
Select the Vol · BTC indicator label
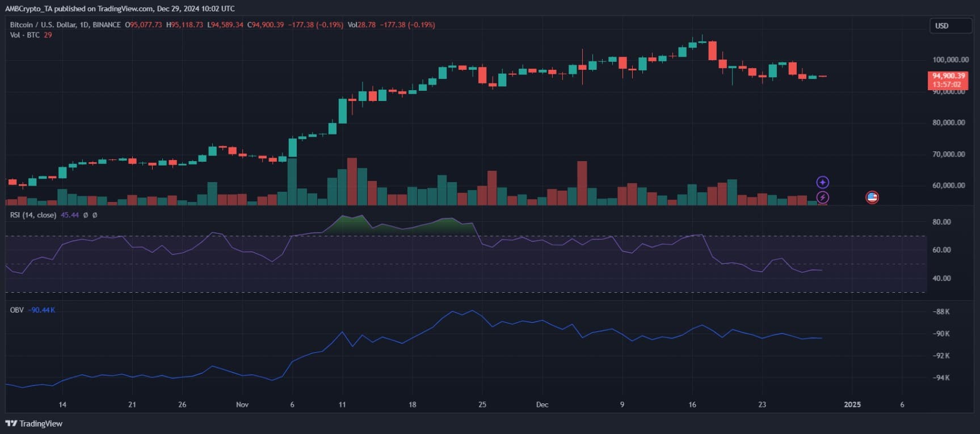[25, 35]
